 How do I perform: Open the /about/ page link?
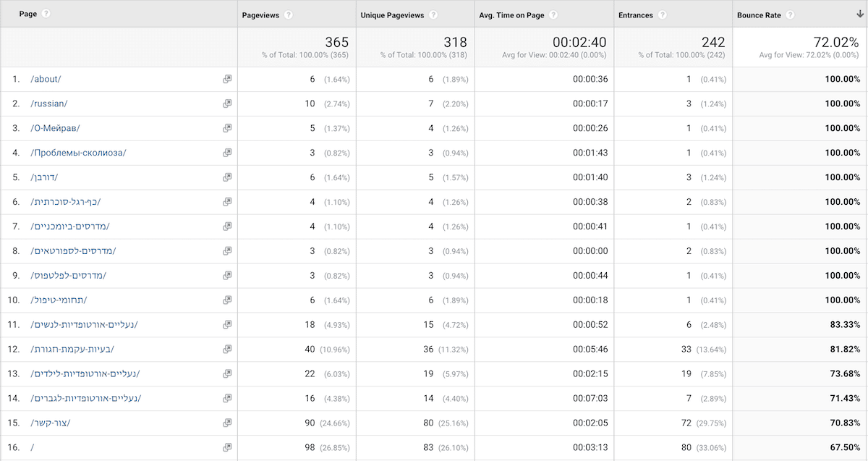[x=46, y=79]
